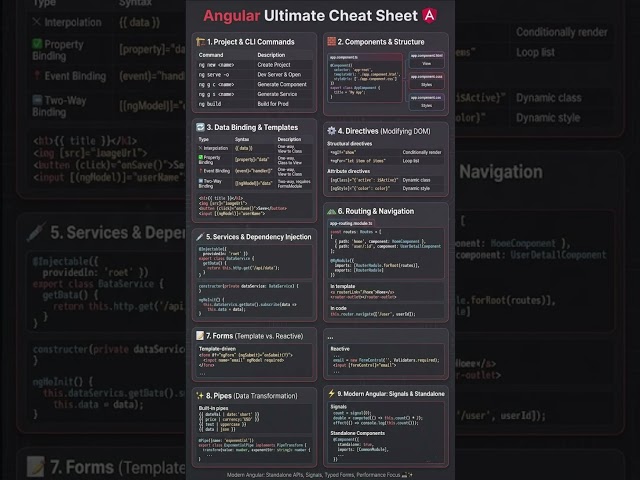
Task: Click the road icon beside Routing & Navigation
Action: coord(331,211)
